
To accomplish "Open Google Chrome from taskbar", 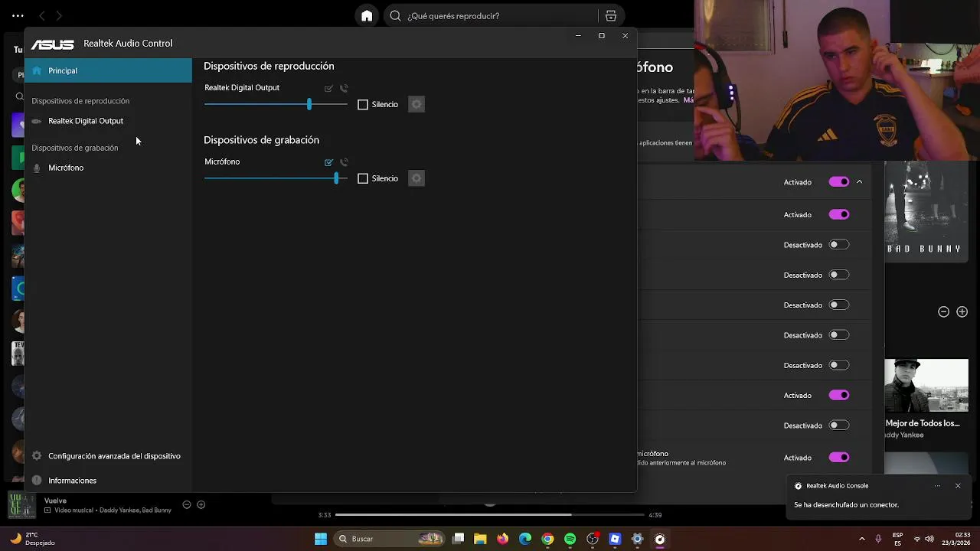I will tap(547, 539).
